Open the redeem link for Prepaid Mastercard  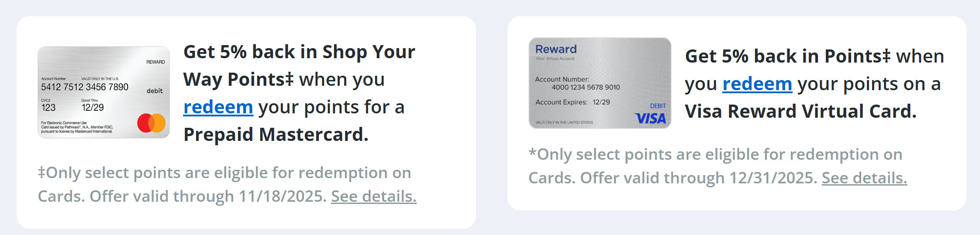click(x=218, y=107)
